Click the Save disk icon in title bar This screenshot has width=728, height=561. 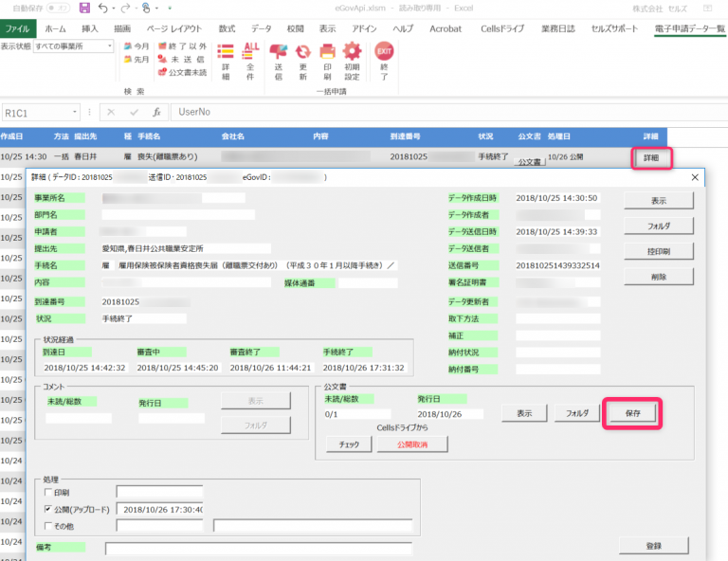pos(84,8)
